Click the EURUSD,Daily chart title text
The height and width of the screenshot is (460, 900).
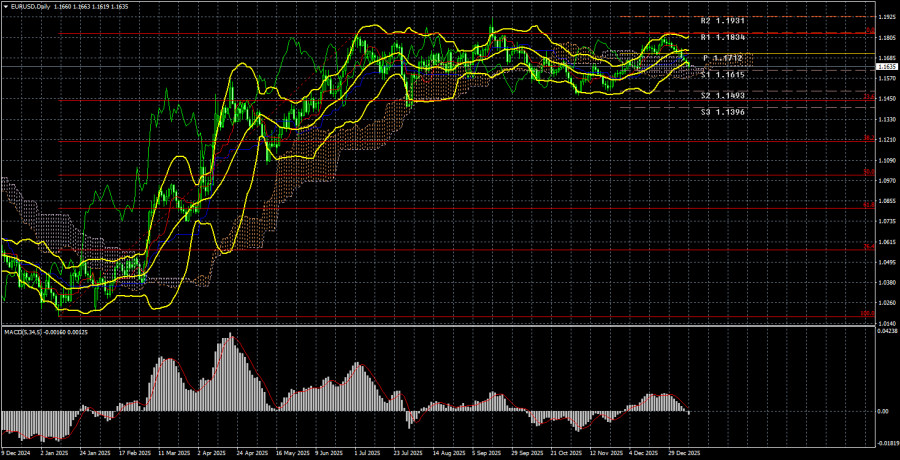point(33,6)
